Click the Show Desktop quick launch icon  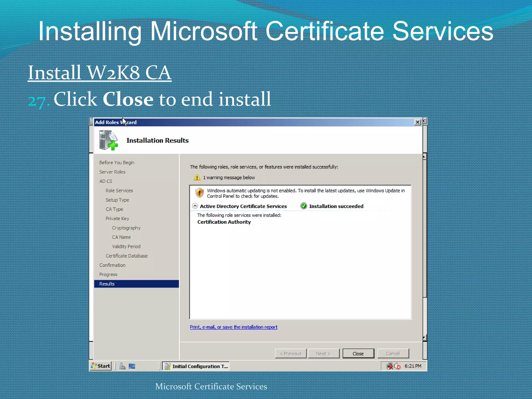[x=132, y=366]
